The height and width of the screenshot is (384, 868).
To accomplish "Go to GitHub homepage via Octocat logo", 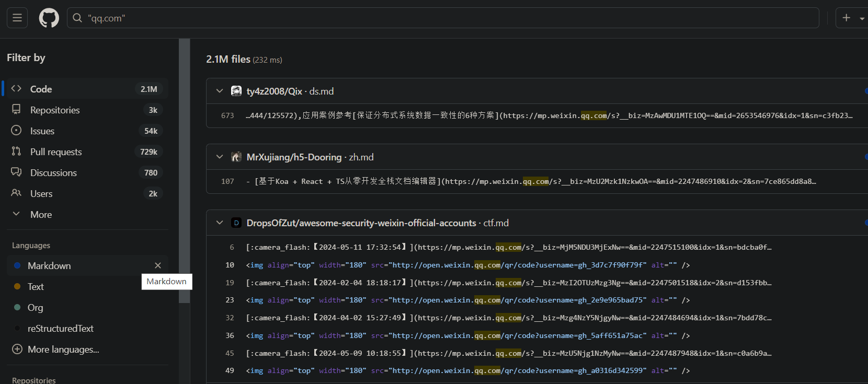I will click(49, 18).
